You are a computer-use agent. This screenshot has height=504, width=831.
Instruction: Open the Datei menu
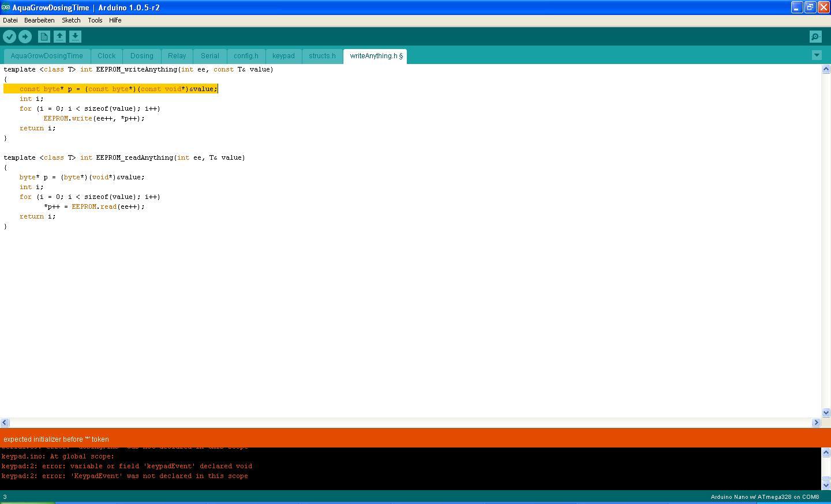pos(10,20)
